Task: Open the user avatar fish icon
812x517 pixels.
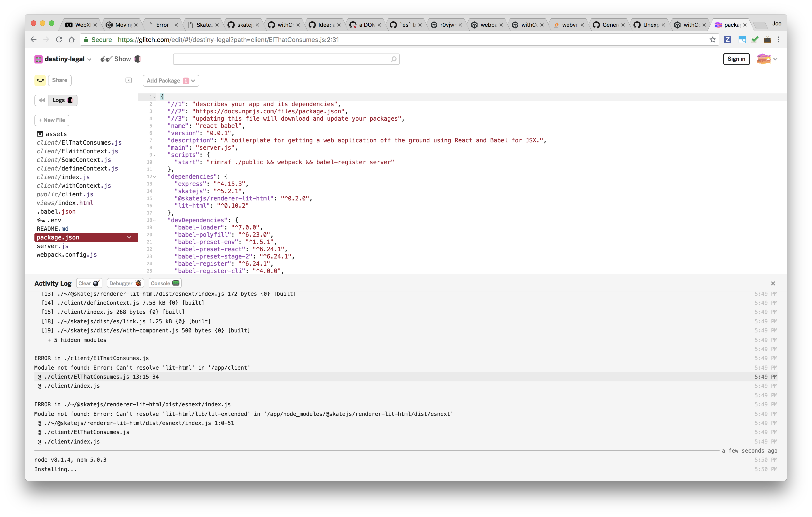Action: 764,59
